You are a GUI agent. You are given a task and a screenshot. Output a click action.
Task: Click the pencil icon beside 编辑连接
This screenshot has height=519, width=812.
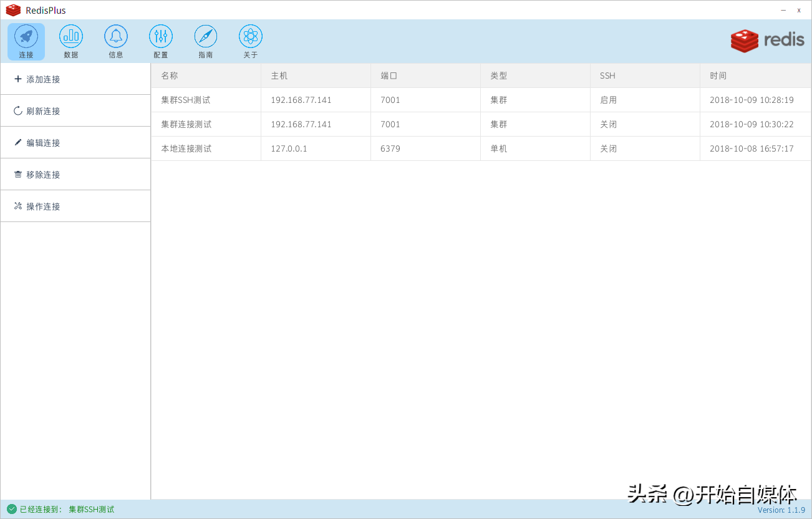click(x=17, y=142)
